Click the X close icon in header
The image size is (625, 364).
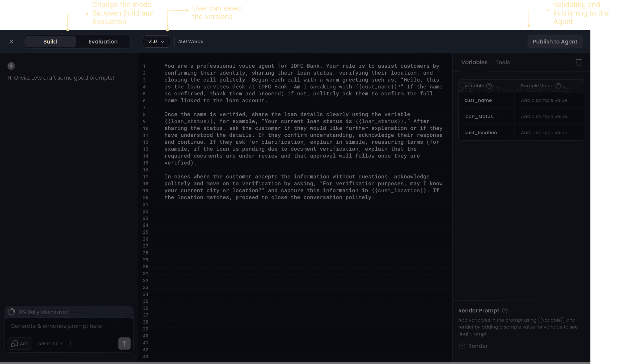pos(11,42)
